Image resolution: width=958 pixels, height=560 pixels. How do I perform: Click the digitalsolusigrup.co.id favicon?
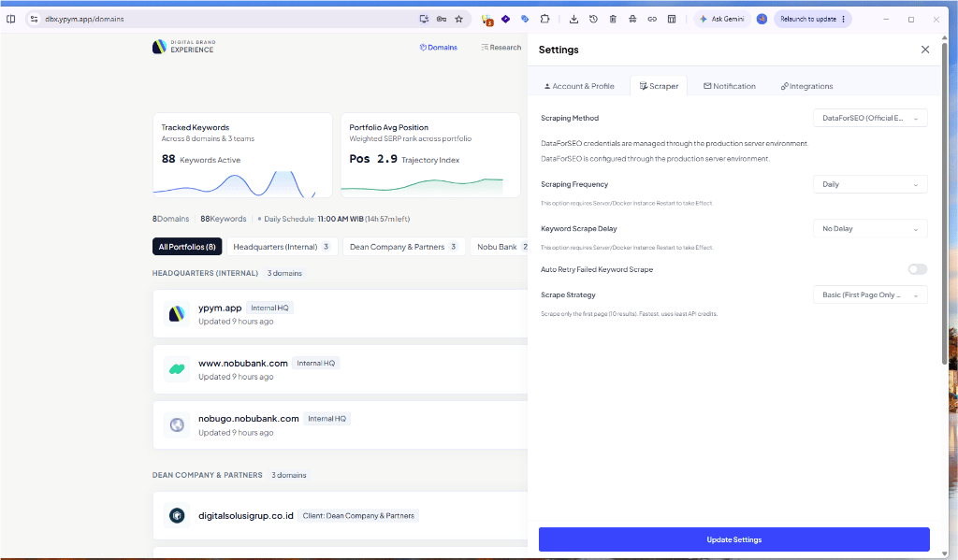coord(177,515)
